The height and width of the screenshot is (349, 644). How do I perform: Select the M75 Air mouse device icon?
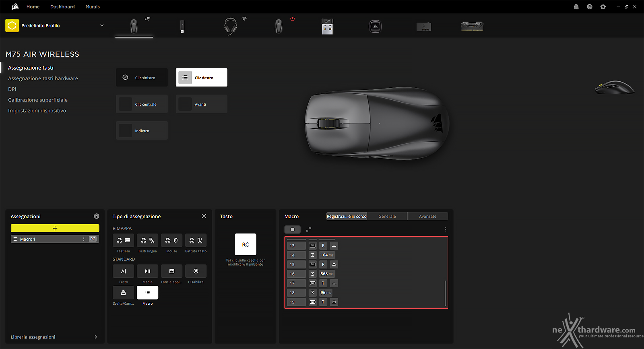tap(134, 26)
